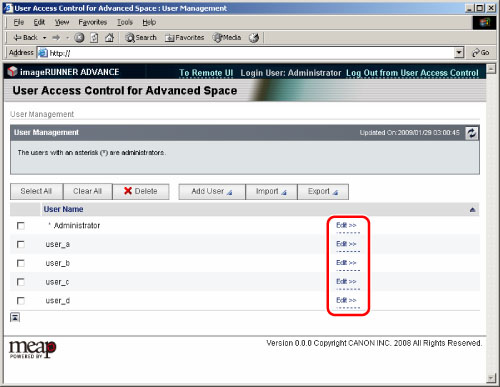Toggle the sort order triangle in the header
500x387 pixels.
[x=472, y=210]
